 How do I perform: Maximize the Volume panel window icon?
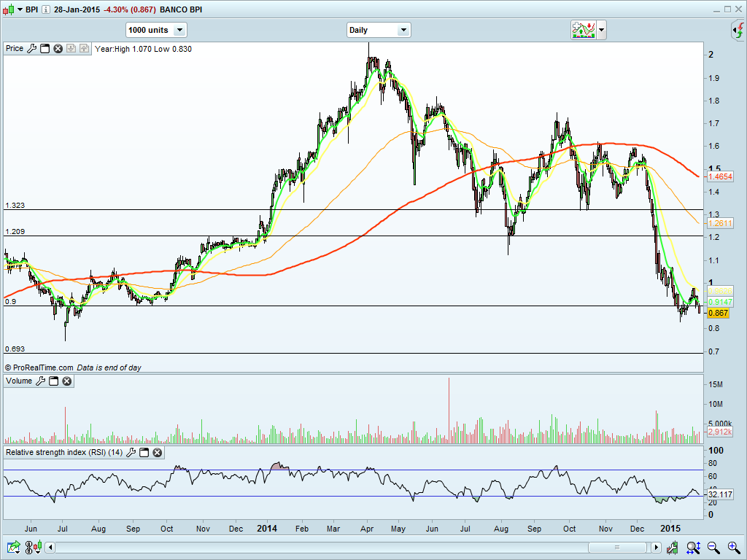[x=53, y=381]
